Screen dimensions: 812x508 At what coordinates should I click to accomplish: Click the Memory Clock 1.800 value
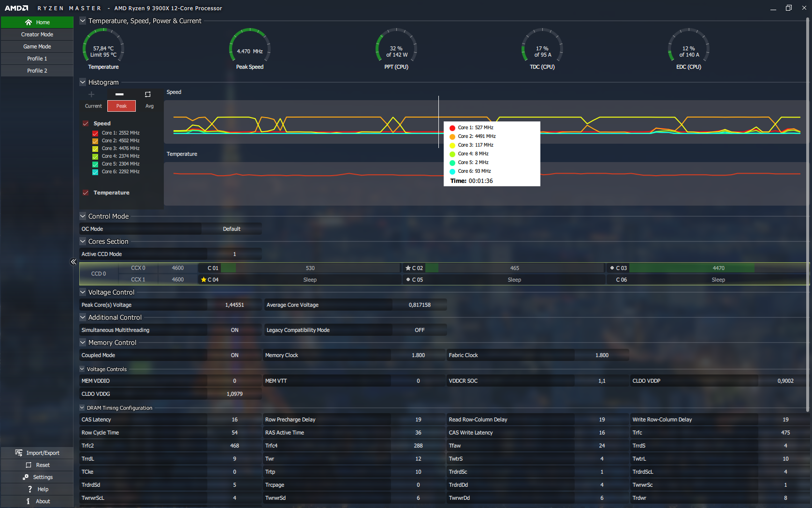tap(418, 355)
